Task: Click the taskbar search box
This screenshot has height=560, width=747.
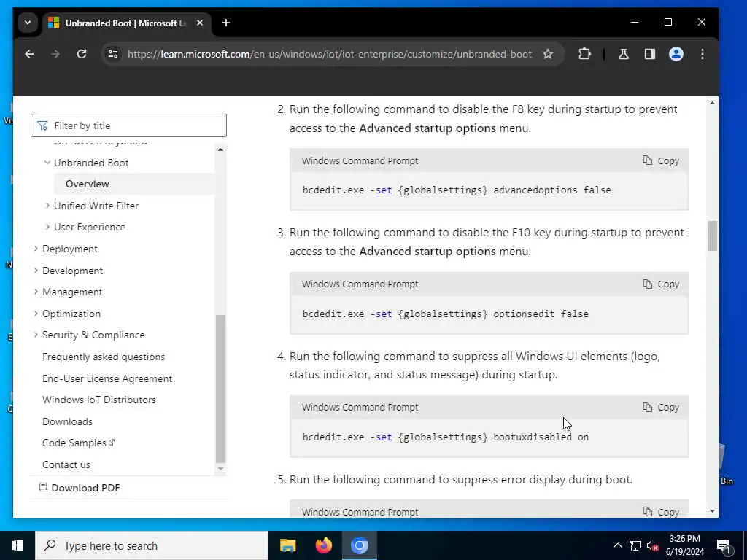Action: tap(152, 545)
